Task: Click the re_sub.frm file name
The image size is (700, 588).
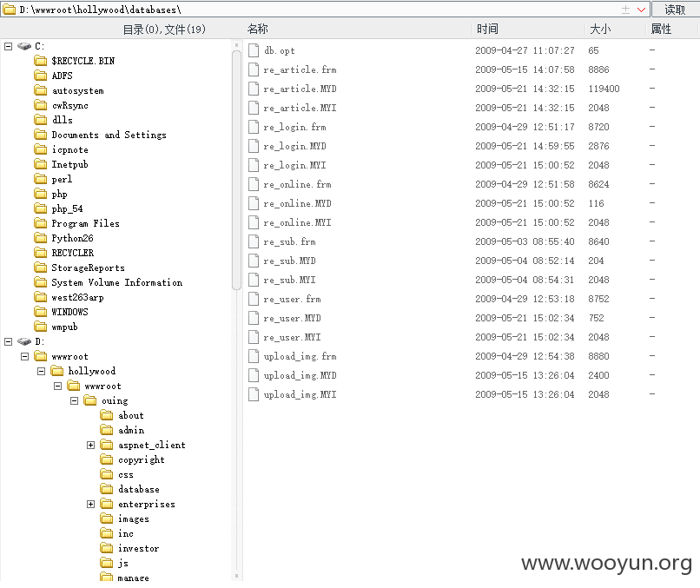Action: (x=289, y=242)
